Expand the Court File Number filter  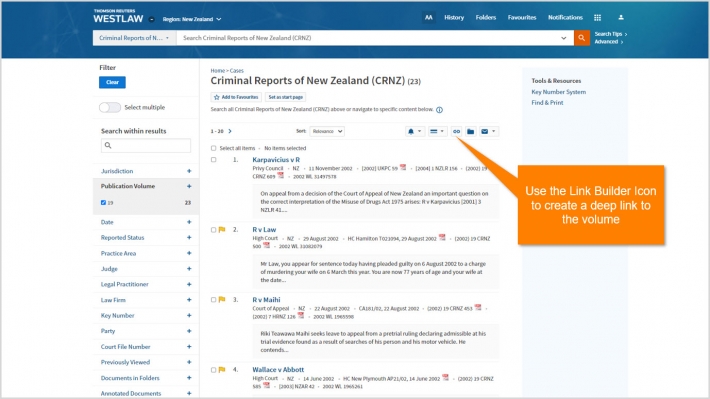pos(189,346)
